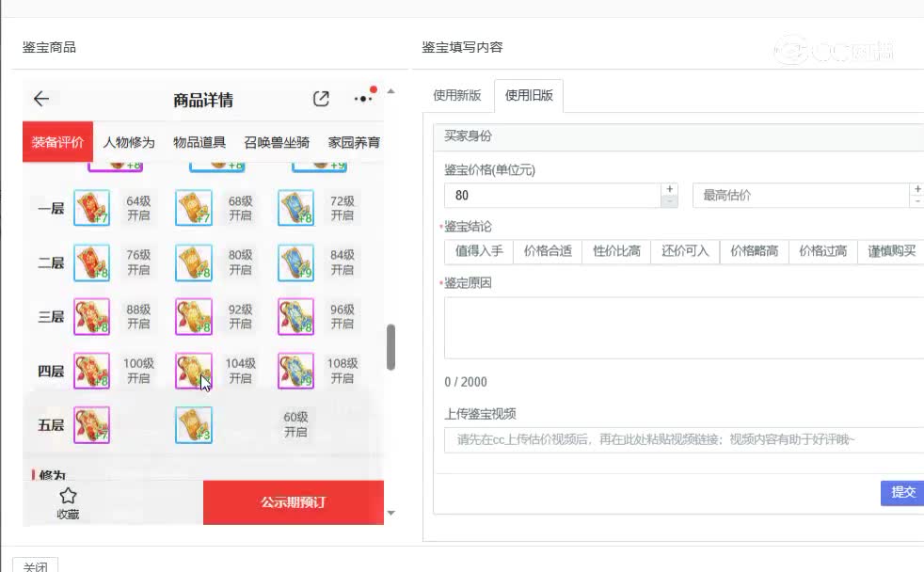Select the 性价比高 conclusion chip
This screenshot has width=924, height=572.
pyautogui.click(x=616, y=251)
